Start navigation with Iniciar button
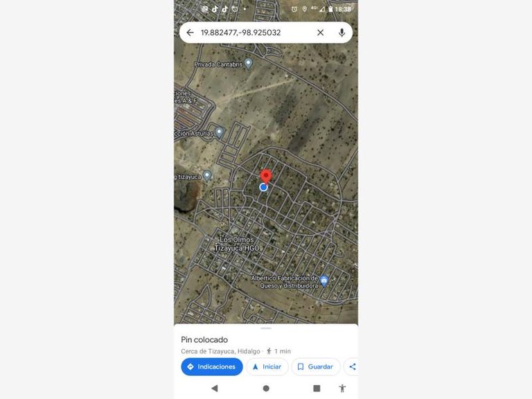The height and width of the screenshot is (399, 532). [267, 366]
